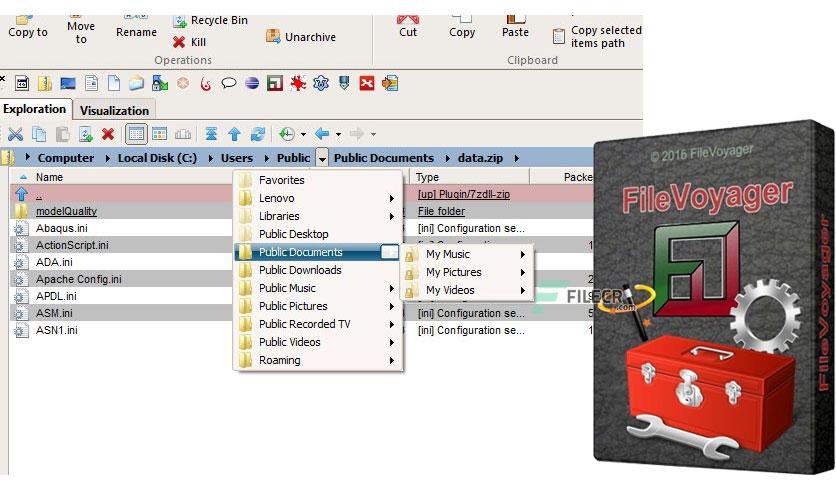This screenshot has width=836, height=484.
Task: Click the blank page icon in the app bar
Action: tap(114, 83)
